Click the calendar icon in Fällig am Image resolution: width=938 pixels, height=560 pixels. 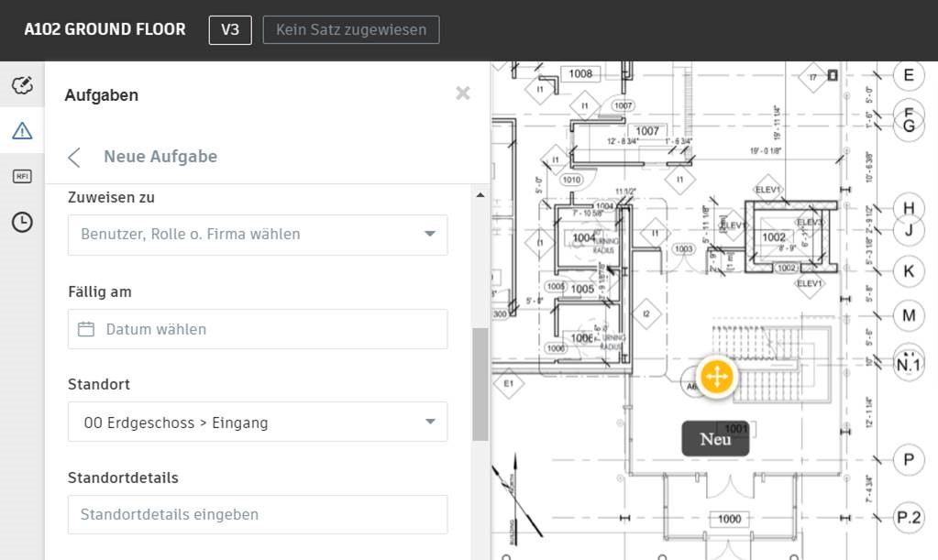(x=86, y=329)
